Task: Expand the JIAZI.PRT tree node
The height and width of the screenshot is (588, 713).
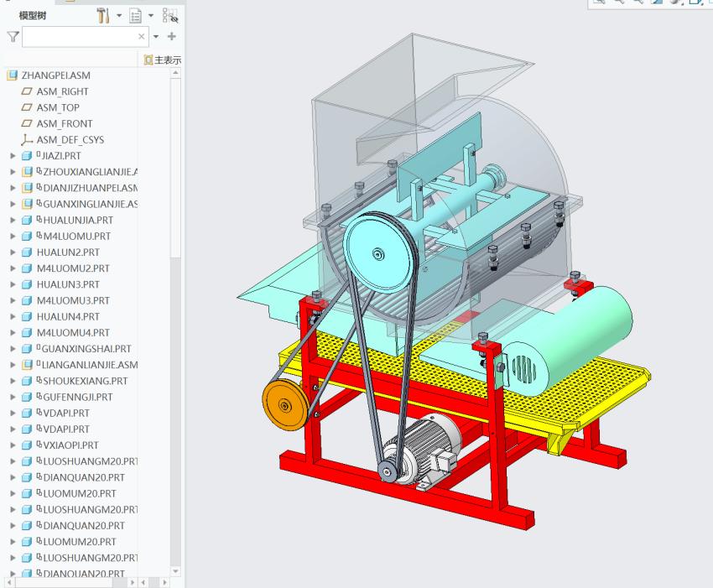Action: point(13,156)
